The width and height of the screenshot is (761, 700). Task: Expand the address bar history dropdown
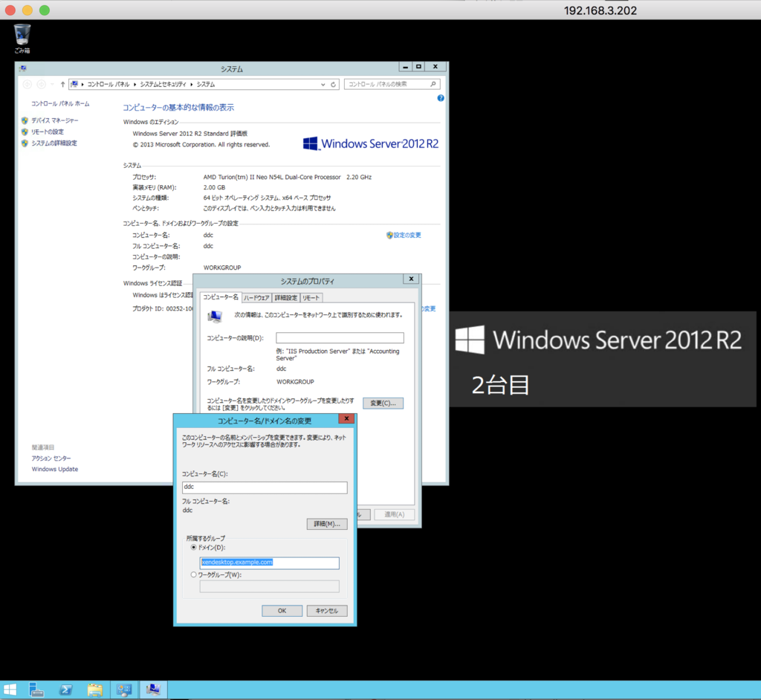pos(323,85)
